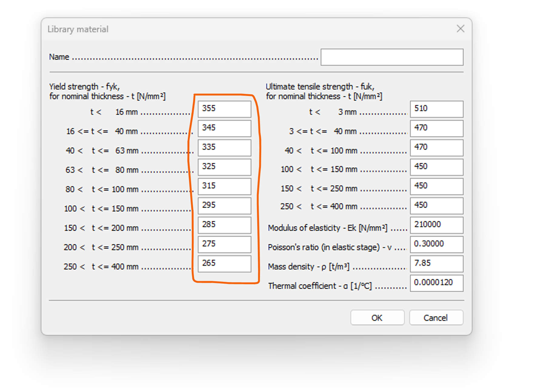Click the Cancel button

(x=436, y=318)
